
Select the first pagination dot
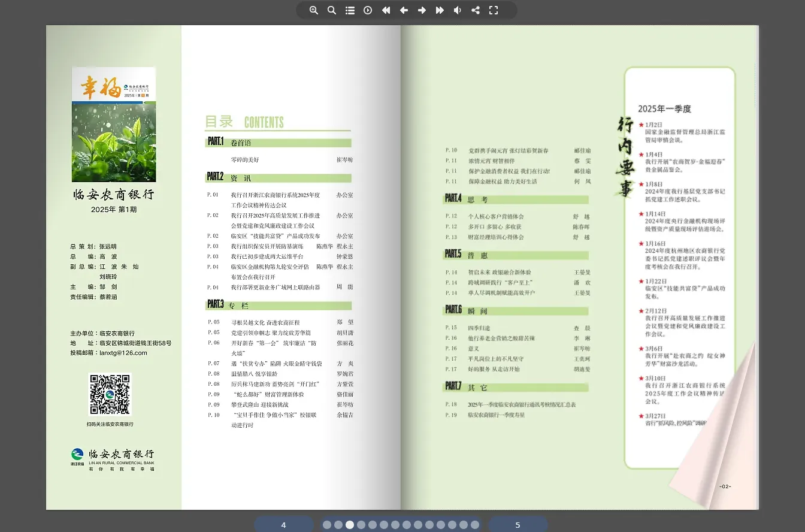tap(327, 525)
